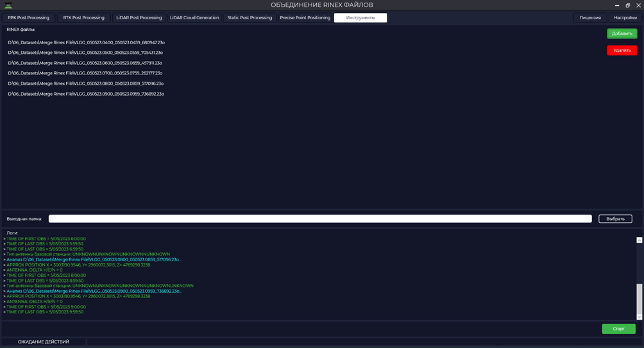
Task: Select the Static Post Processing tab
Action: [x=250, y=18]
